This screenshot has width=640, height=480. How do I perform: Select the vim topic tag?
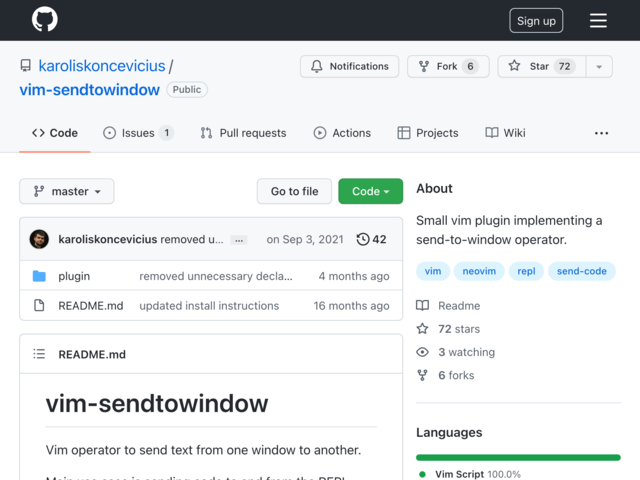click(433, 271)
